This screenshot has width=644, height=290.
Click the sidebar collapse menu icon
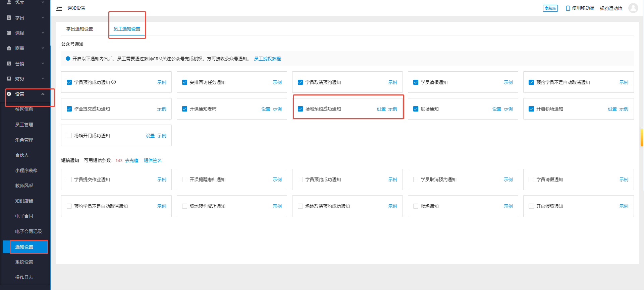[x=59, y=8]
